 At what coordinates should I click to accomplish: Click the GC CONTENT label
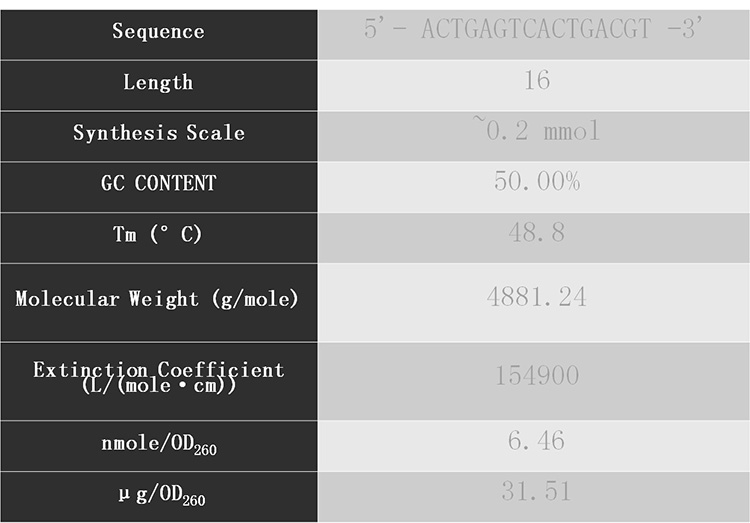[159, 183]
